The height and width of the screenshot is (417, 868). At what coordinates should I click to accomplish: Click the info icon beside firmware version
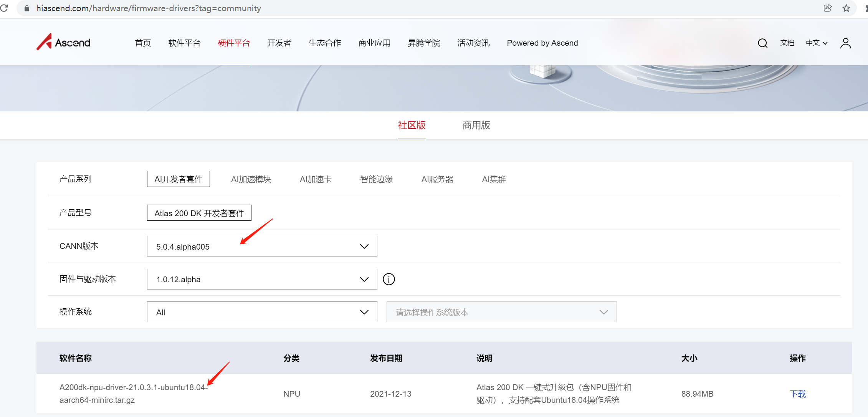389,279
